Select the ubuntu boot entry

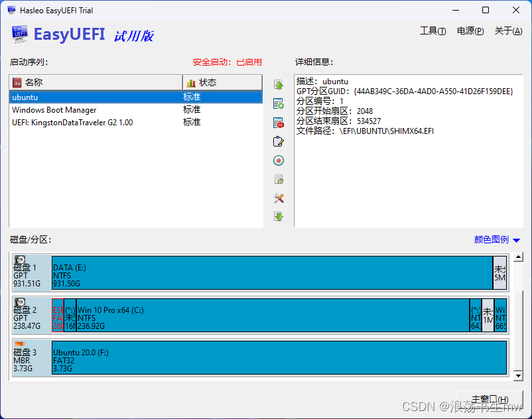click(136, 97)
